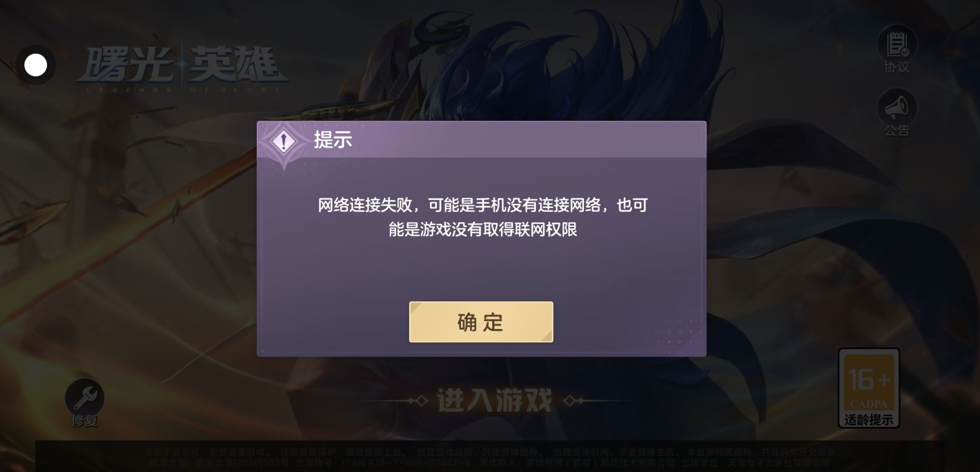Viewport: 980px width, 472px height.
Task: Tap the white floating circle button
Action: [x=36, y=65]
